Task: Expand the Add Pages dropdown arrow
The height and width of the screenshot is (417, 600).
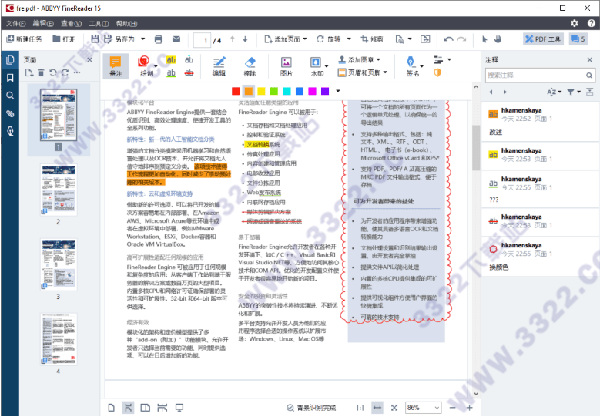Action: pos(305,39)
